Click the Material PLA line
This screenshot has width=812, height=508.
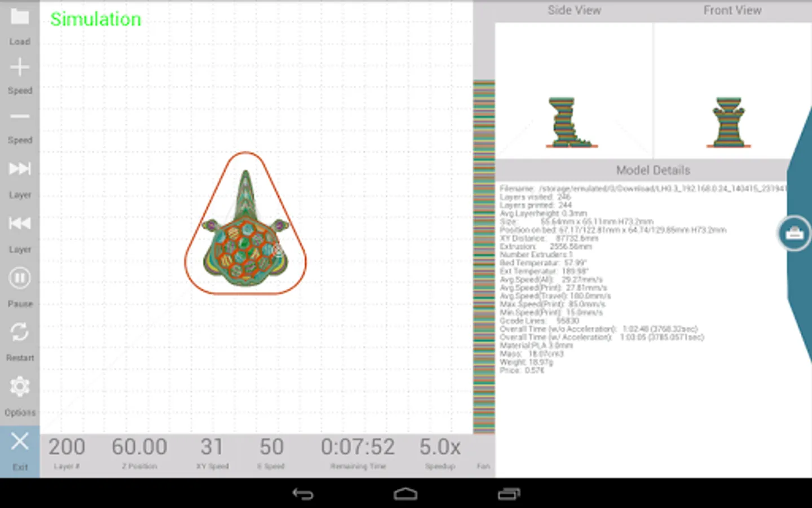point(536,345)
